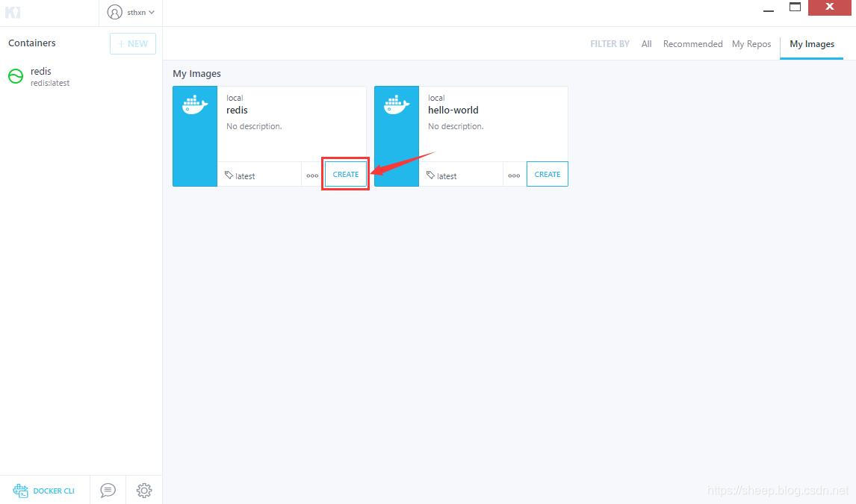The image size is (856, 504).
Task: Click the user avatar icon
Action: click(114, 12)
